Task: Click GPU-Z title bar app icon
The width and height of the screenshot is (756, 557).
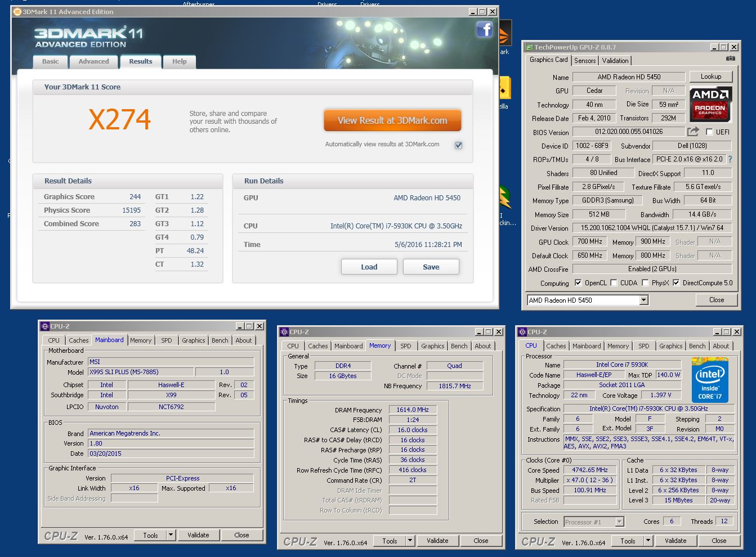Action: [x=529, y=47]
